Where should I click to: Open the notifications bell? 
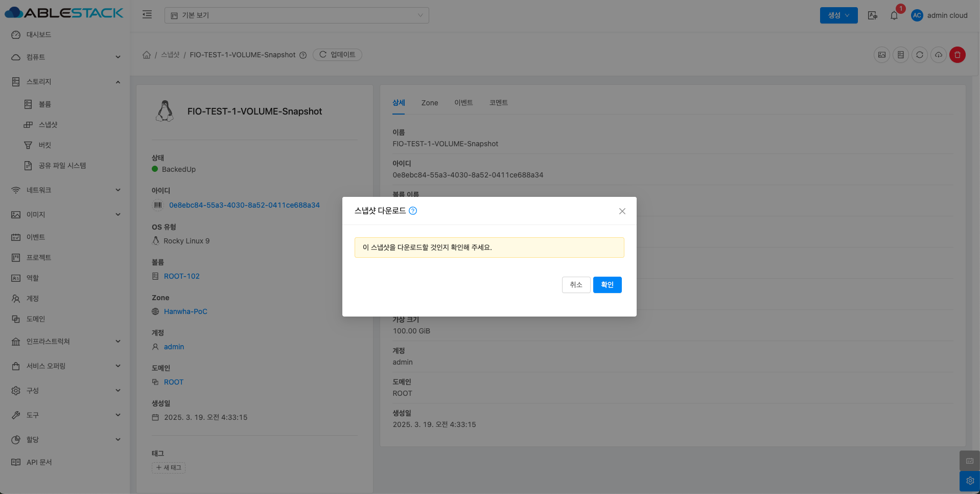[x=894, y=15]
